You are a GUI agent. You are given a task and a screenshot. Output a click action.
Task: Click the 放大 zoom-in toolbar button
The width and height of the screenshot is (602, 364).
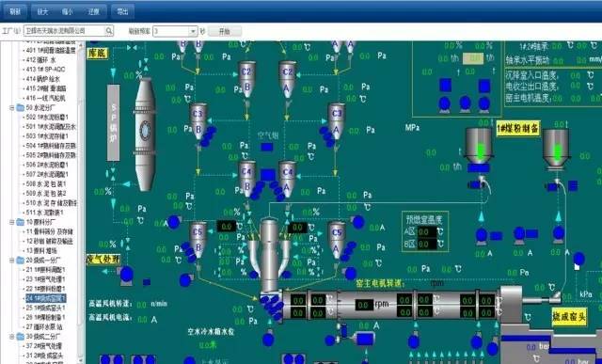(x=42, y=11)
